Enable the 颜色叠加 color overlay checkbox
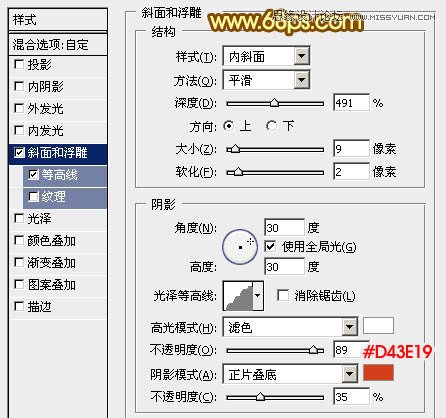 [x=19, y=240]
